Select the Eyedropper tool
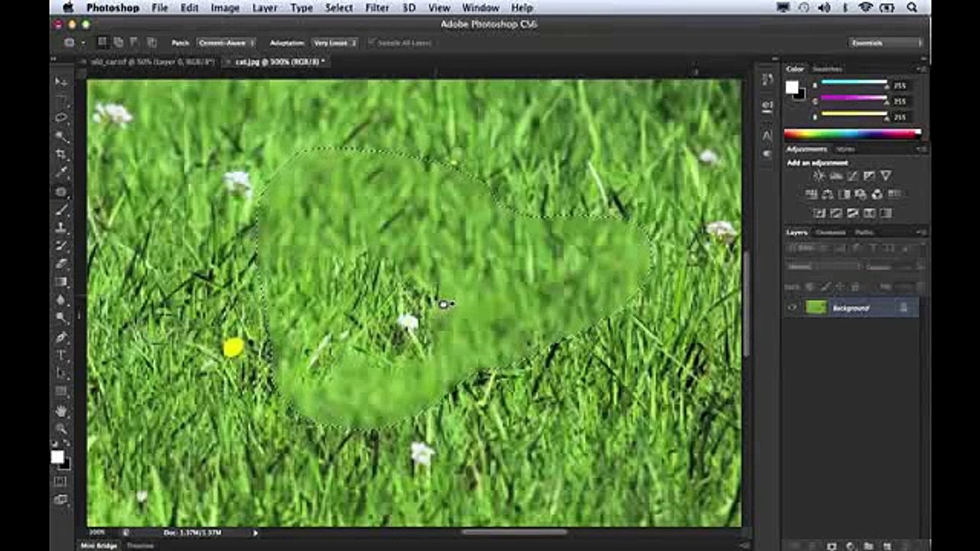 click(61, 173)
